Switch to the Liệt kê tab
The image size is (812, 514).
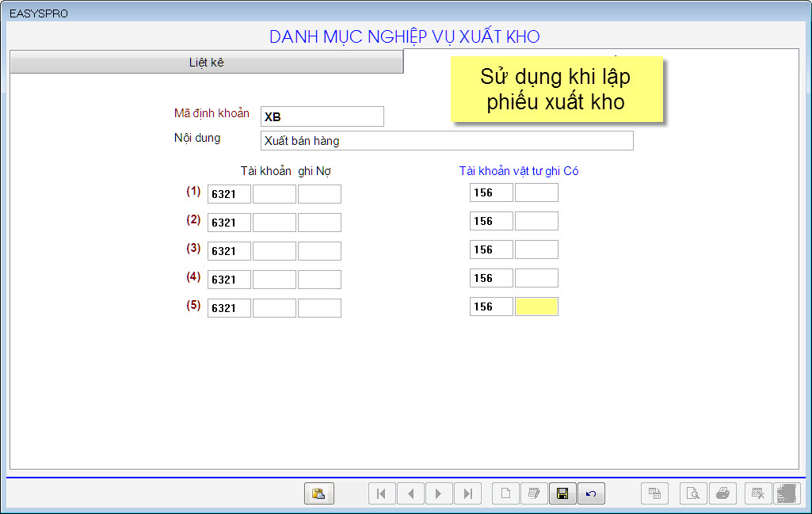click(x=206, y=61)
